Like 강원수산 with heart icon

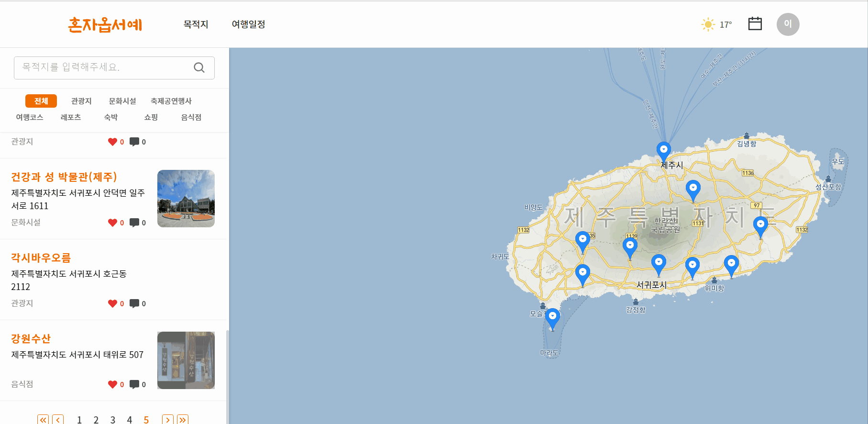[x=112, y=384]
